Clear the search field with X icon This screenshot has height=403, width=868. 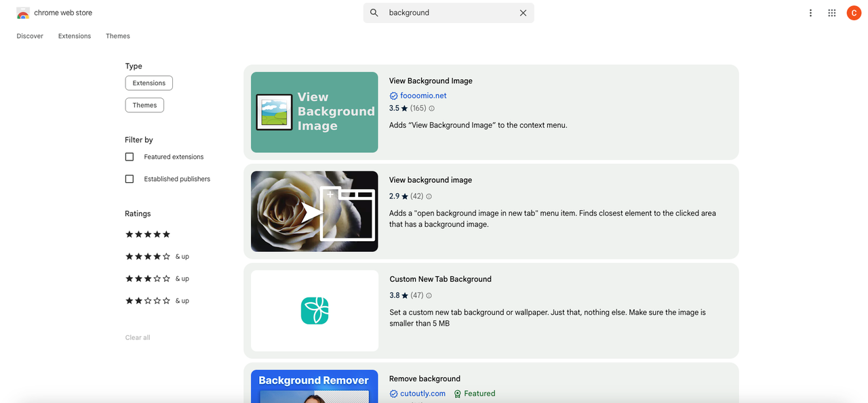[523, 13]
